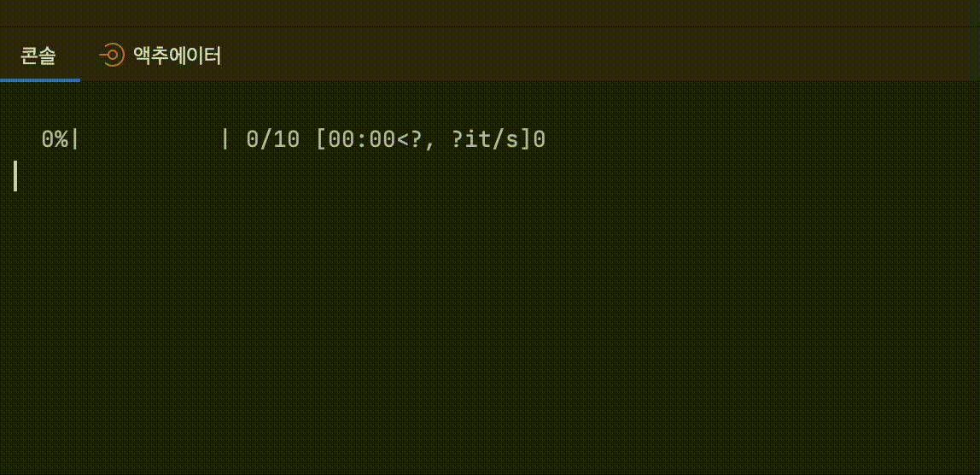The height and width of the screenshot is (475, 980).
Task: Open the 액추에이터 tab label
Action: 177,56
